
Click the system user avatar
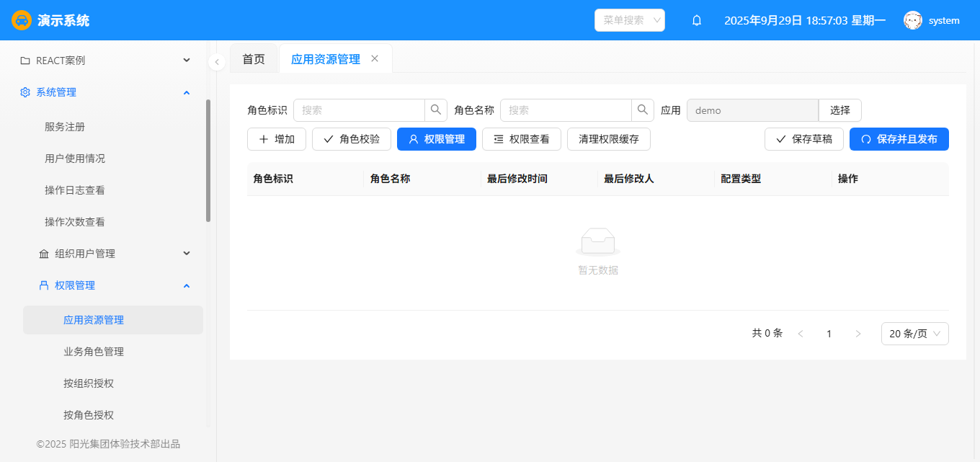[913, 20]
